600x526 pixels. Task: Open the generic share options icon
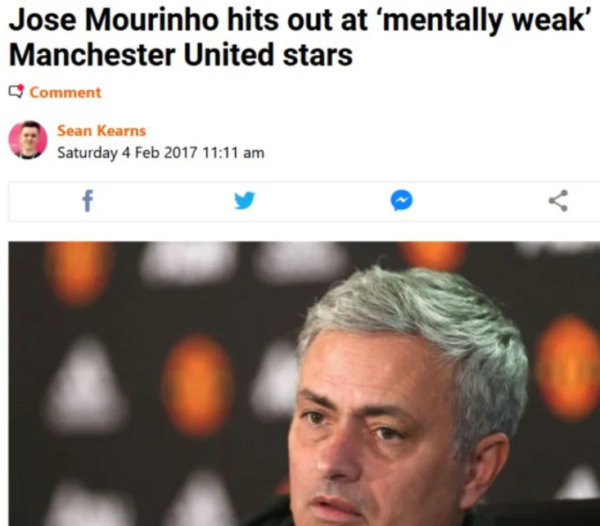(x=558, y=200)
